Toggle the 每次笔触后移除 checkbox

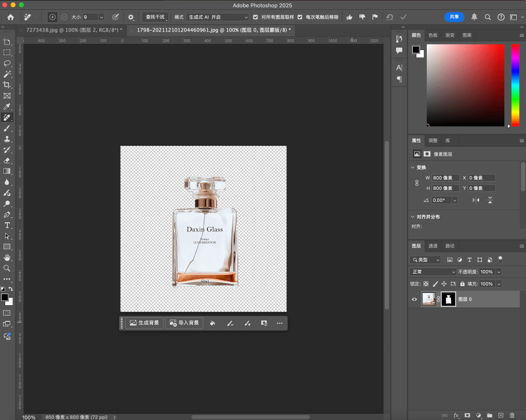pyautogui.click(x=300, y=17)
